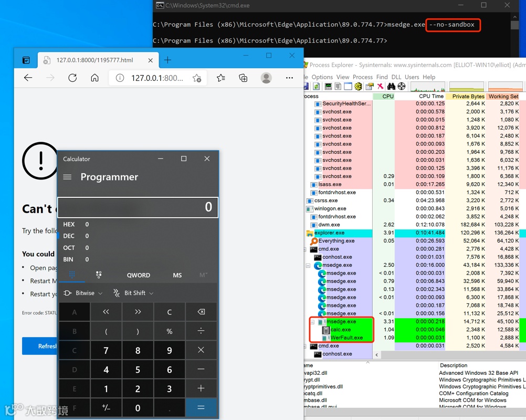Click left shift << key in Calculator
This screenshot has width=526, height=420.
[106, 312]
